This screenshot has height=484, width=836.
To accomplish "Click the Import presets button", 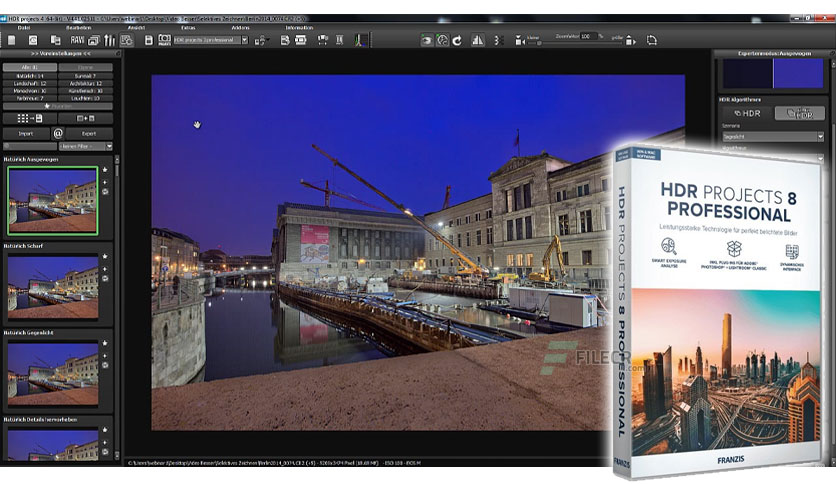I will pyautogui.click(x=26, y=134).
